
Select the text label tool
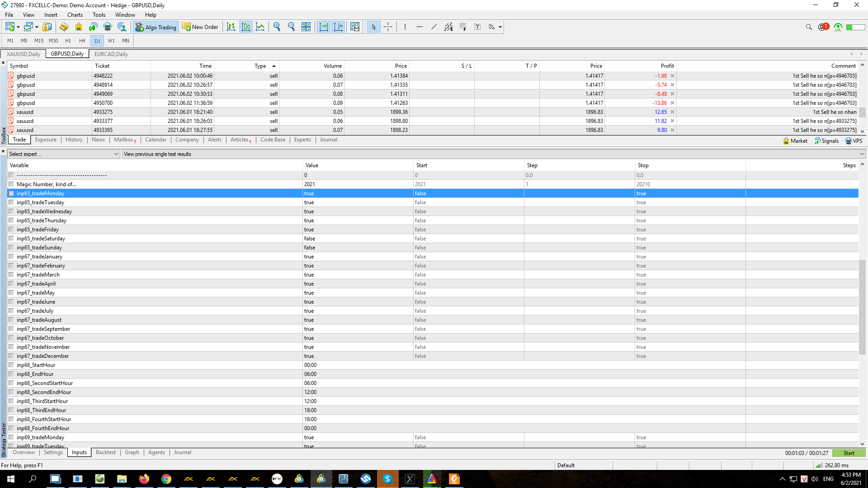point(477,27)
